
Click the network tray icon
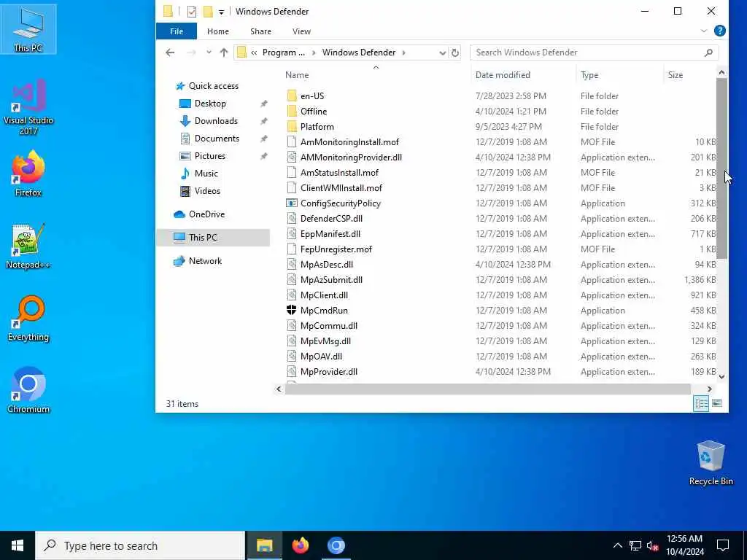tap(635, 546)
